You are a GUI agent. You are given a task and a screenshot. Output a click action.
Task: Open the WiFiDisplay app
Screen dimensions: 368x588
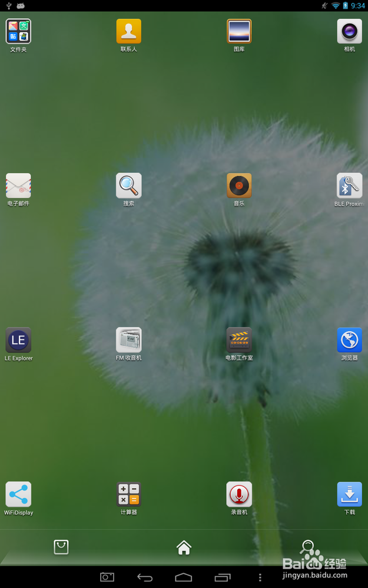(x=18, y=495)
